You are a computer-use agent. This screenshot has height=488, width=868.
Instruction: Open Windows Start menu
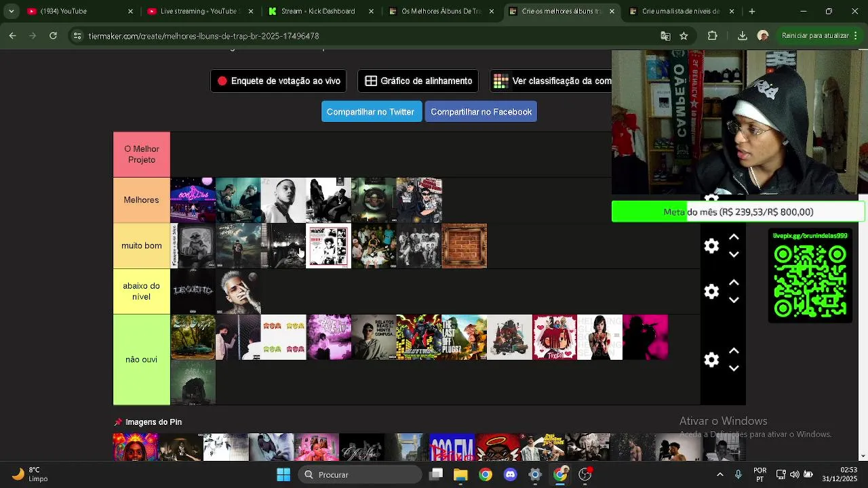click(x=283, y=474)
